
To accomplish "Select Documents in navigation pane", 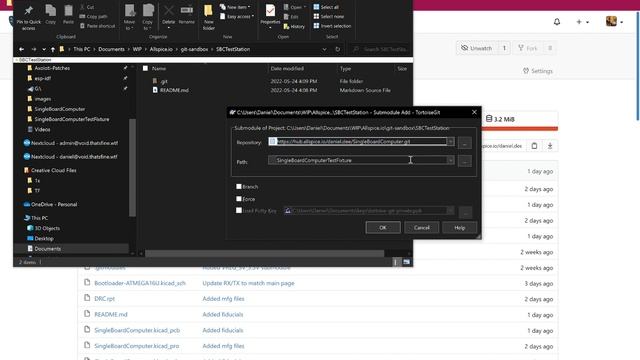I will pyautogui.click(x=47, y=249).
